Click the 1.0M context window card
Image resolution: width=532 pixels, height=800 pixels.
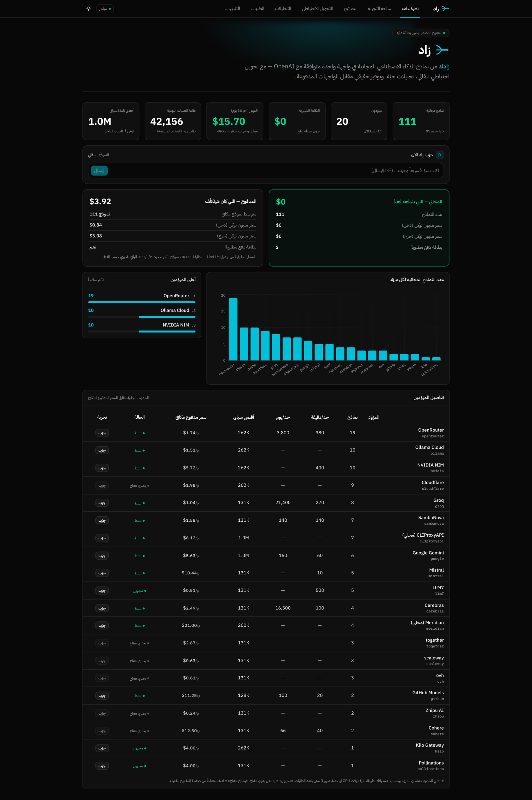111,121
